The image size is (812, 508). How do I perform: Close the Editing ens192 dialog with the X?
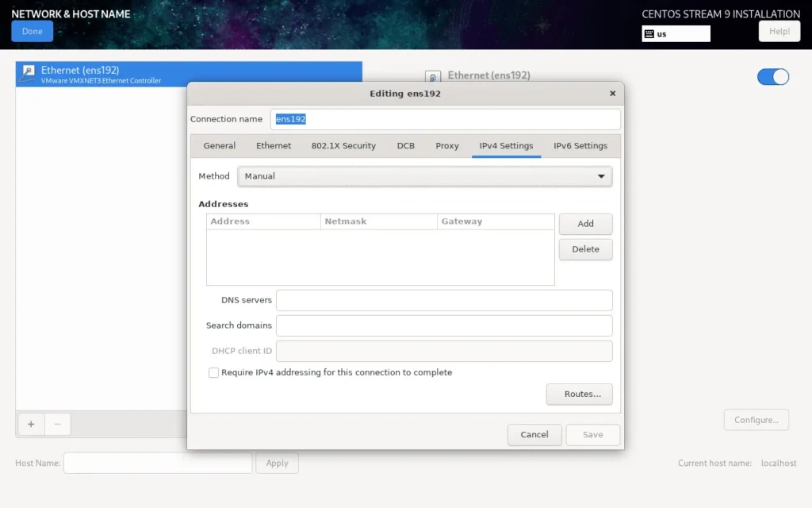(x=612, y=94)
